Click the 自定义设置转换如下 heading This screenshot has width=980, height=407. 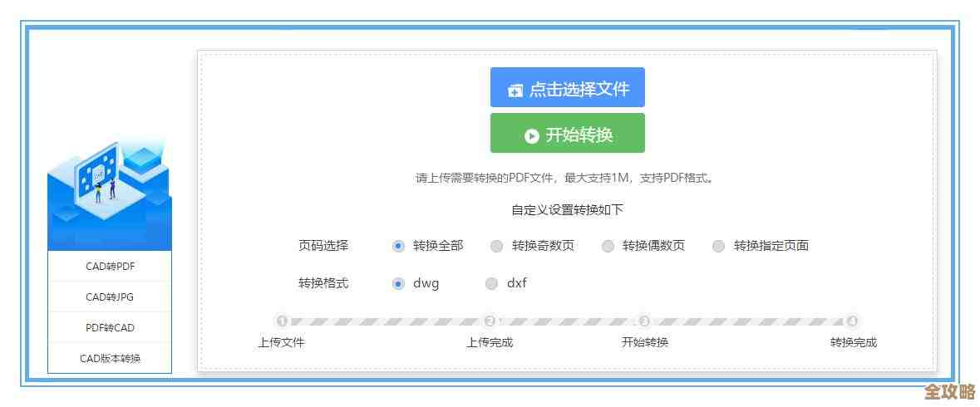click(x=568, y=210)
